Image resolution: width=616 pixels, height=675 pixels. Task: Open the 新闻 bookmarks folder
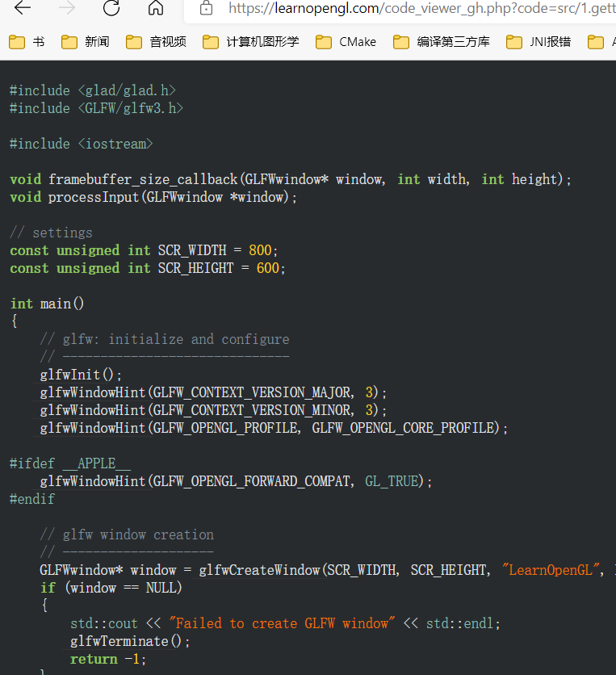pyautogui.click(x=86, y=42)
